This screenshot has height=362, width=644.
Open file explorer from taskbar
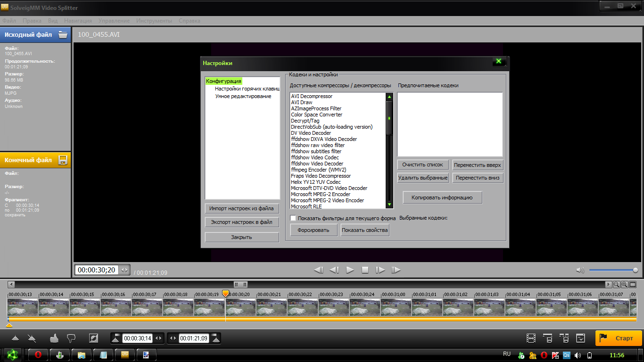click(82, 355)
